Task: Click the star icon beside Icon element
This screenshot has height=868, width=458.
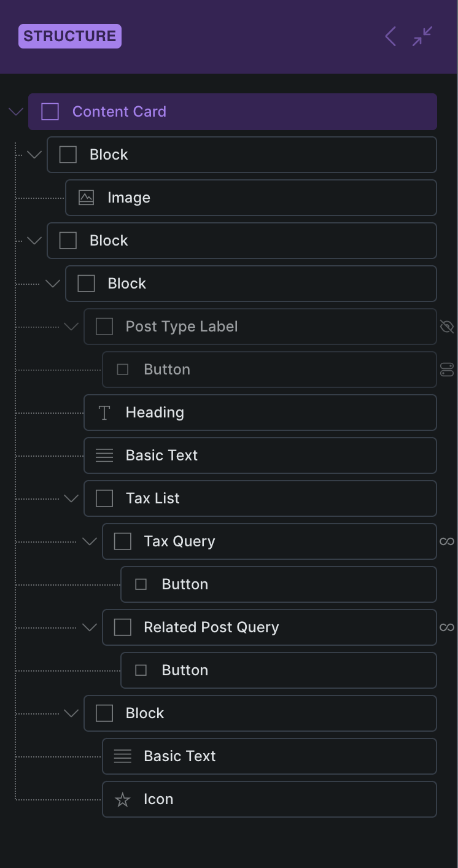Action: 123,799
